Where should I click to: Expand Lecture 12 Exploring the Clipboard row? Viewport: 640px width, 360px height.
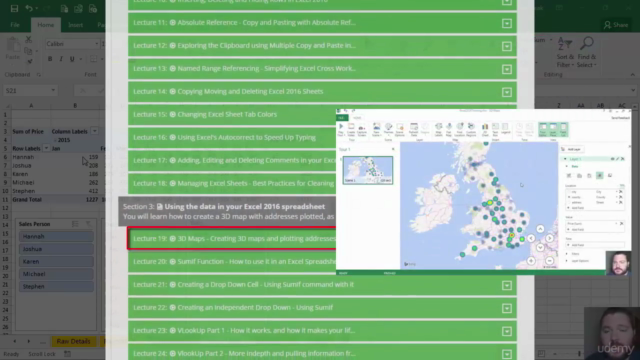point(507,46)
